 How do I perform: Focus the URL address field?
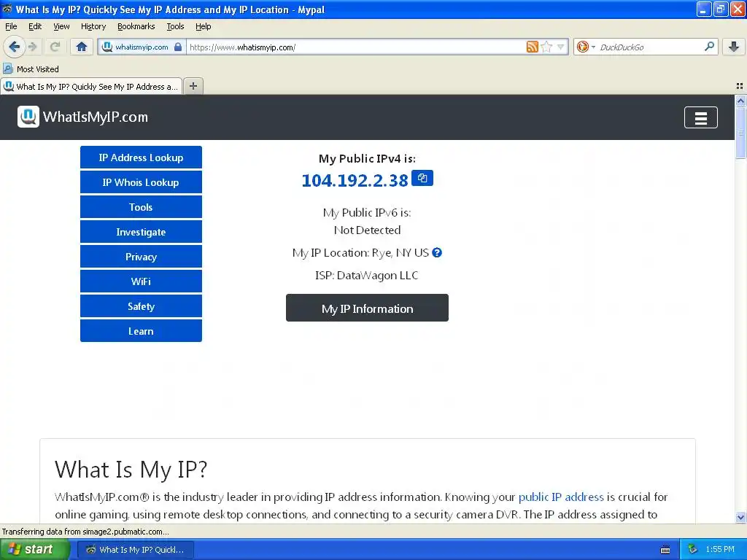pyautogui.click(x=355, y=47)
